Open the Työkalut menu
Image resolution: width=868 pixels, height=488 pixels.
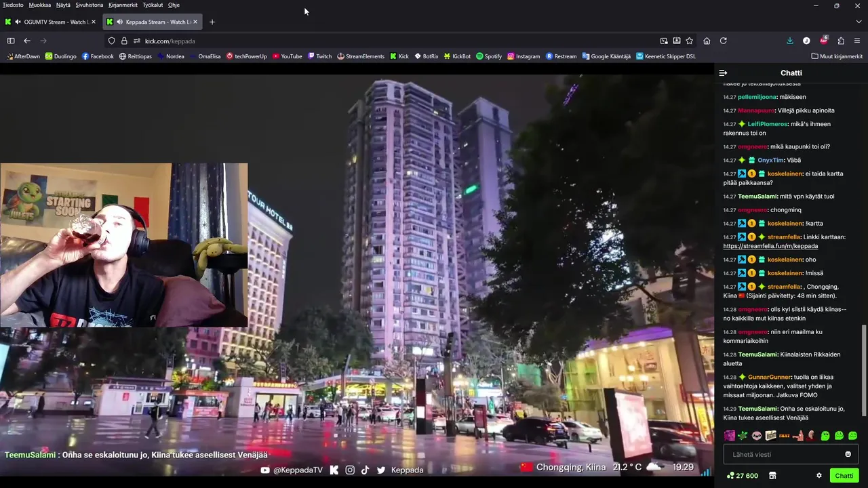(153, 5)
